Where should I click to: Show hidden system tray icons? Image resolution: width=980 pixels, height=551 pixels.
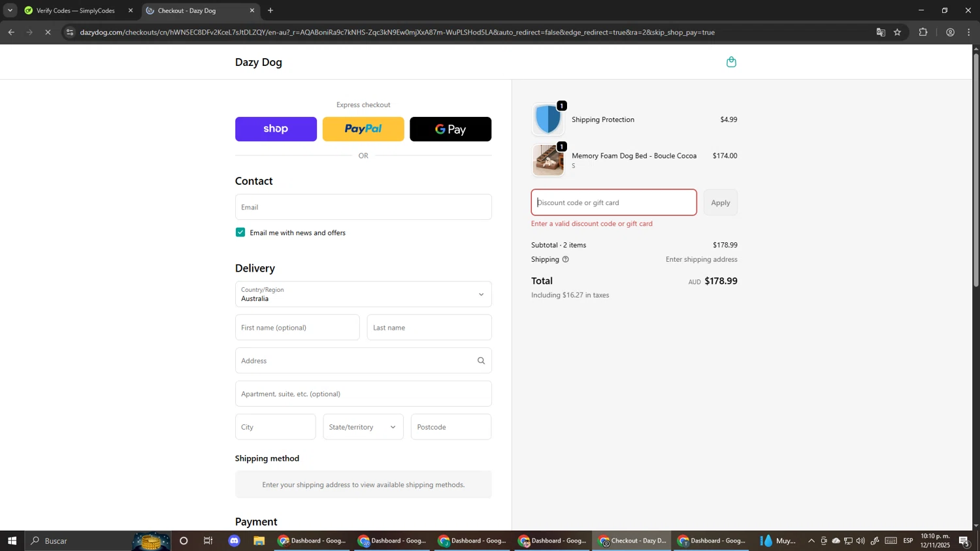tap(811, 541)
